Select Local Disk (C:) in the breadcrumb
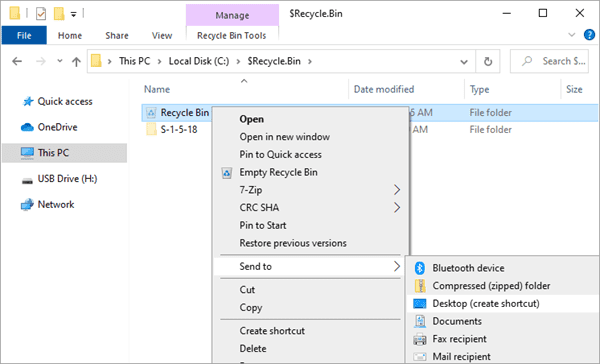The height and width of the screenshot is (364, 600). coord(199,61)
